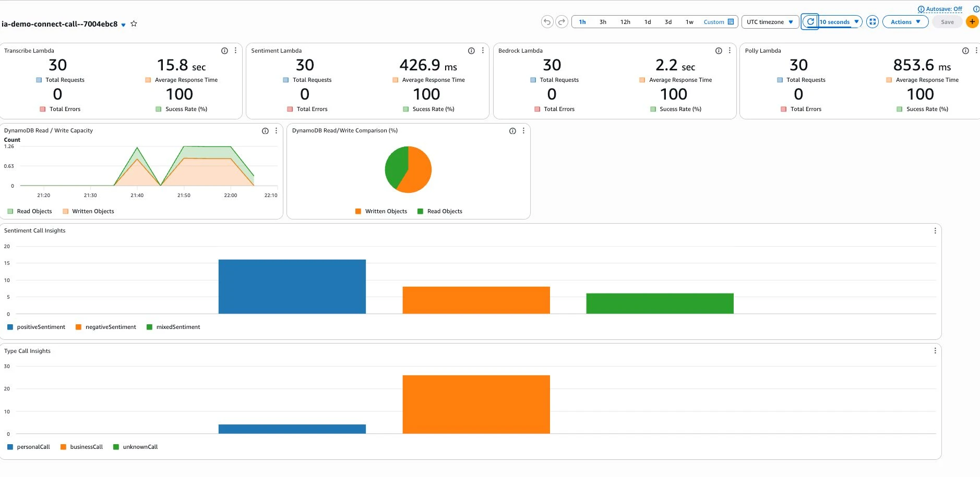Screen dimensions: 980x477
Task: Open the Sentiment Call Insights widget actions menu
Action: point(935,230)
